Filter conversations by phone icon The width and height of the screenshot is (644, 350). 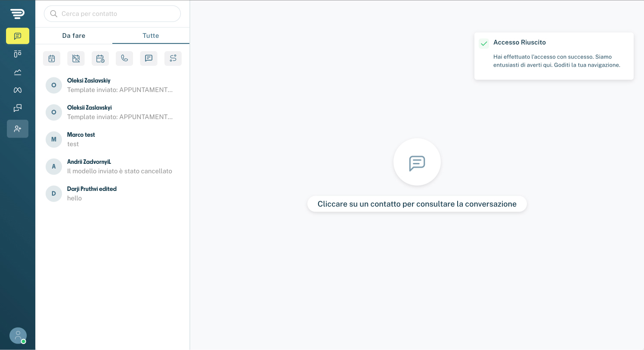(x=124, y=58)
